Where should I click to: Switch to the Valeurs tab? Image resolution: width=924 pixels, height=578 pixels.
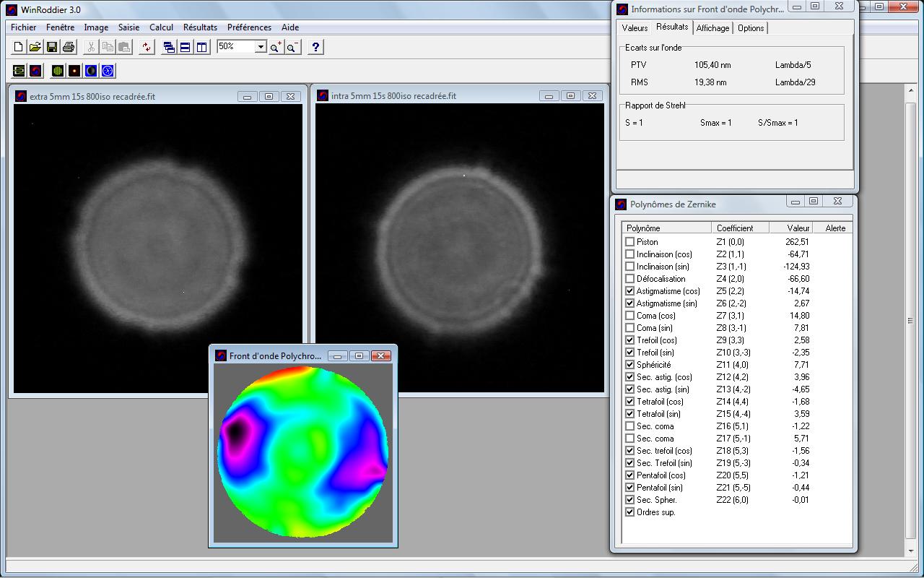635,28
